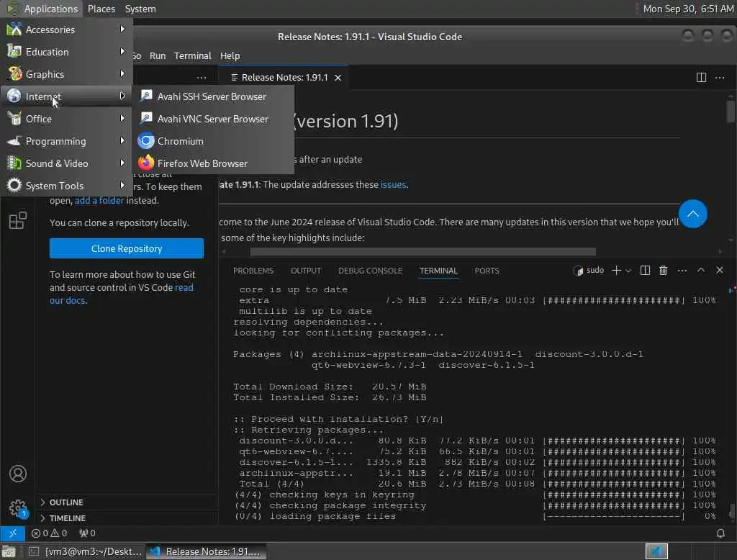Open the Places menu
Screen dimensions: 737x560
click(101, 9)
